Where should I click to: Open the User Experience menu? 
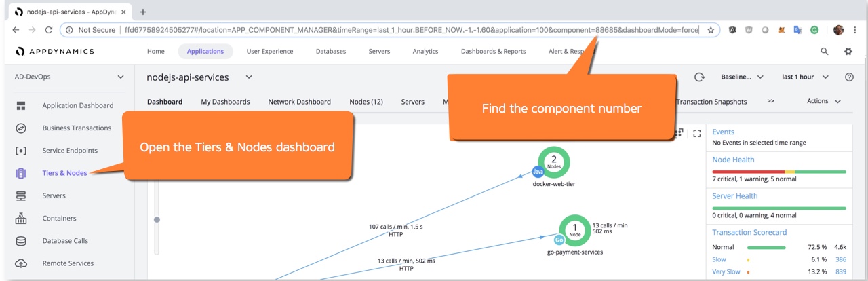click(x=270, y=52)
